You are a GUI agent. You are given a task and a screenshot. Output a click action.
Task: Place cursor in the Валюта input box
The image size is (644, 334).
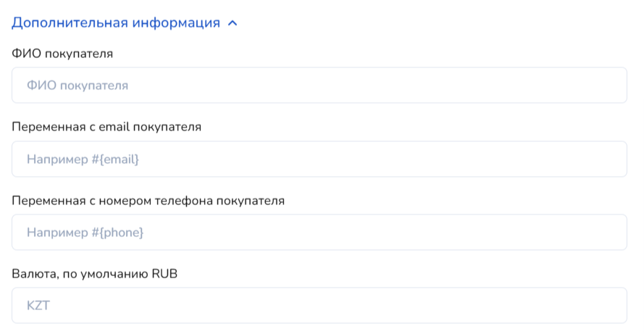(x=319, y=306)
